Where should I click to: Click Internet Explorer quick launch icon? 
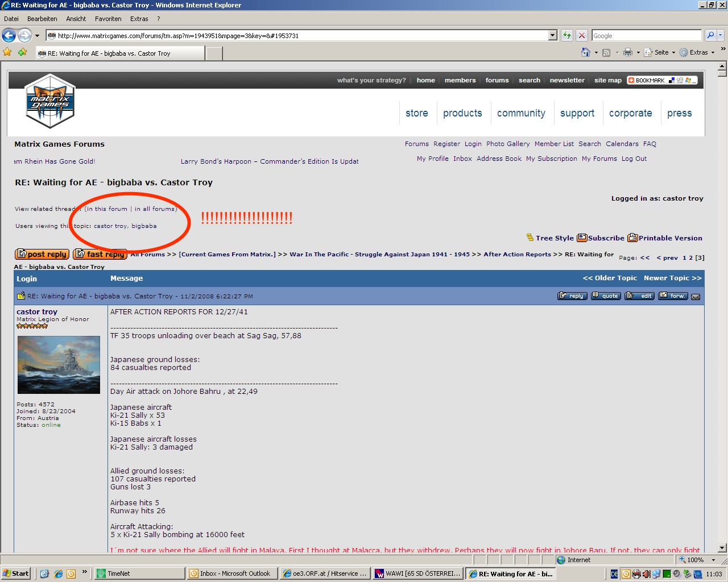pyautogui.click(x=58, y=573)
